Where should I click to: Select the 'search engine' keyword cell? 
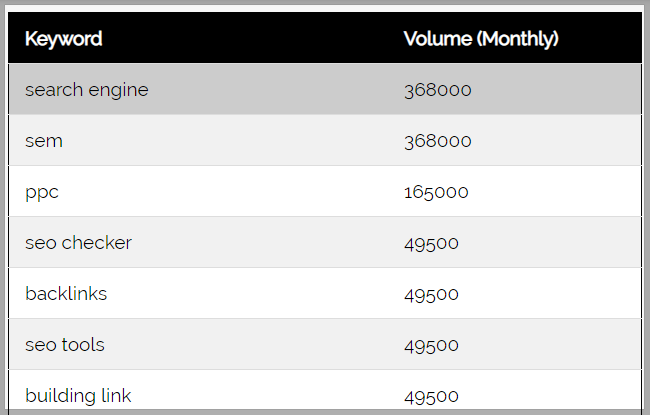click(x=86, y=90)
